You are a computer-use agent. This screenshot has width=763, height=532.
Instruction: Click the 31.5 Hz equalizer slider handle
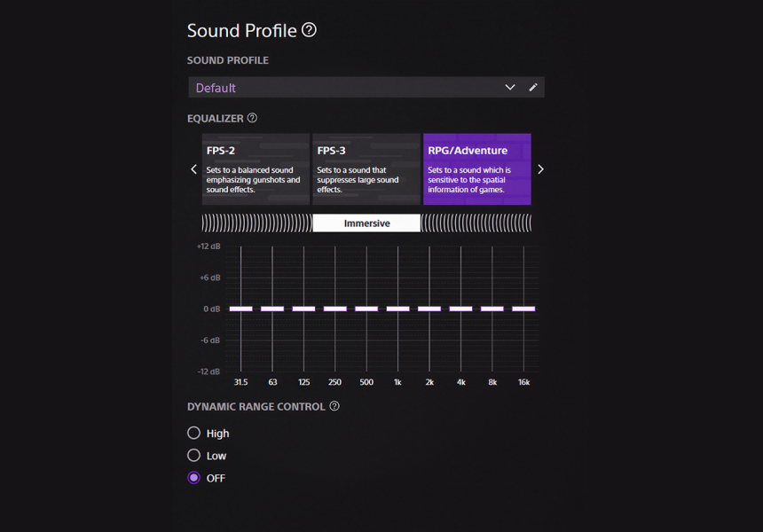[240, 309]
